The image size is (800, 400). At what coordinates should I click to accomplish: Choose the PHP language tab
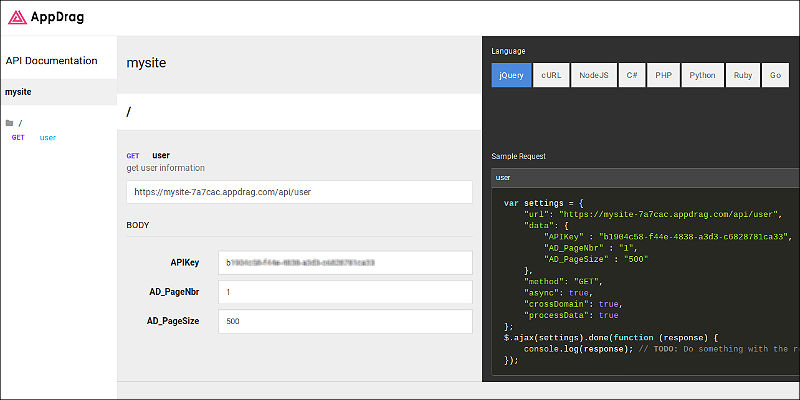[663, 75]
